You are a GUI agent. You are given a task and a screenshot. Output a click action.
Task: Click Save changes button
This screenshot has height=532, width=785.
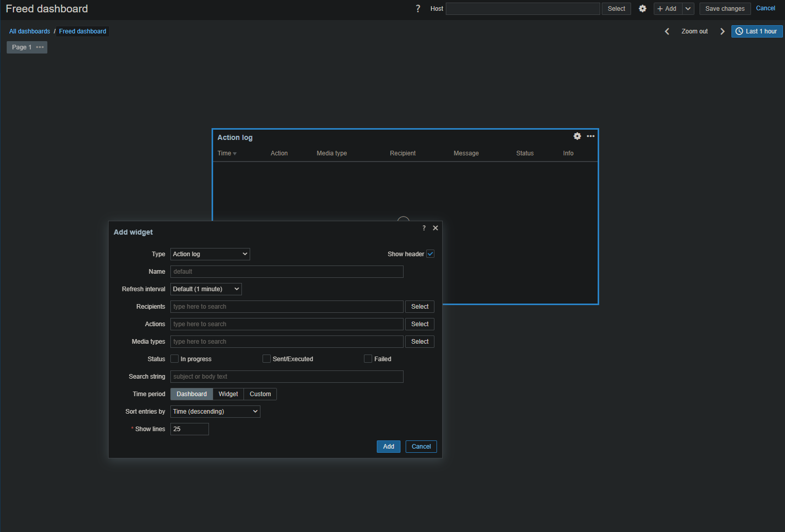(725, 9)
